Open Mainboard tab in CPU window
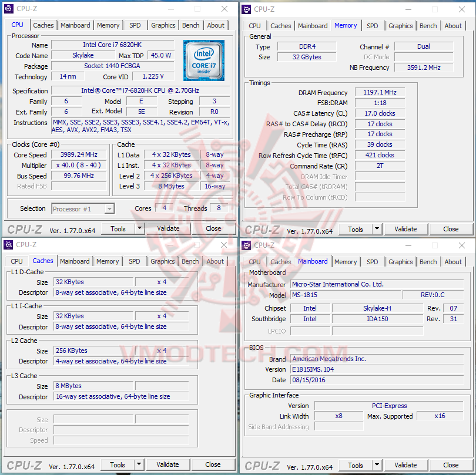Screen dimensions: 476x475 [75, 25]
